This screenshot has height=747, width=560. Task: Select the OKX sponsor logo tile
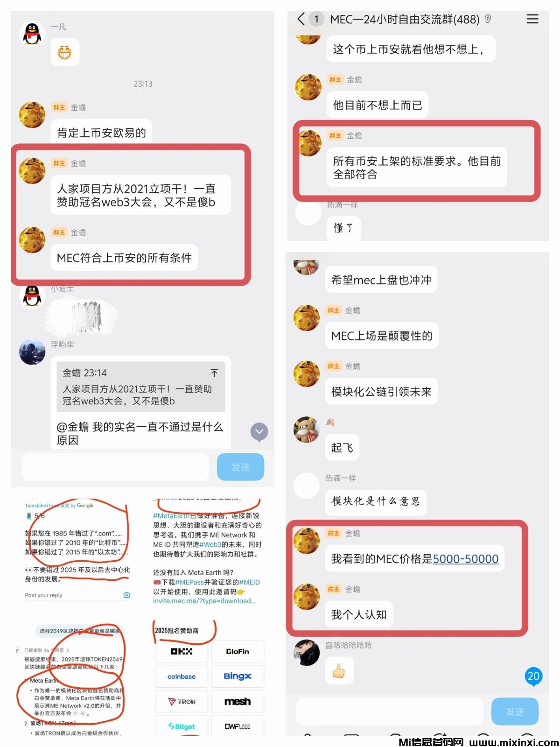click(182, 651)
